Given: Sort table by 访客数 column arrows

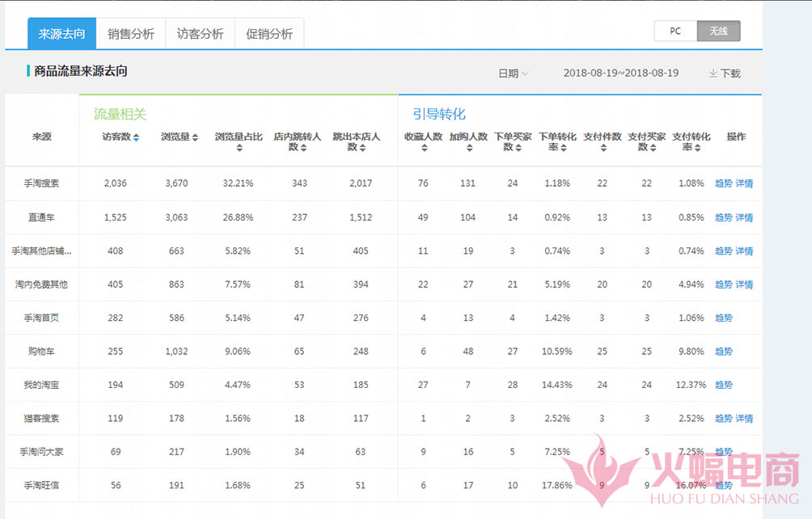Looking at the screenshot, I should (136, 137).
